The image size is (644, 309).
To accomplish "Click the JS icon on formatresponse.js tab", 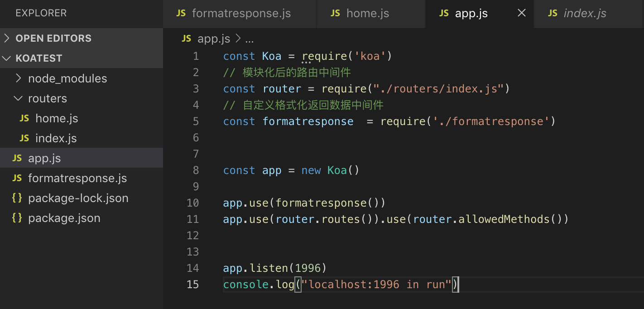I will [x=181, y=14].
